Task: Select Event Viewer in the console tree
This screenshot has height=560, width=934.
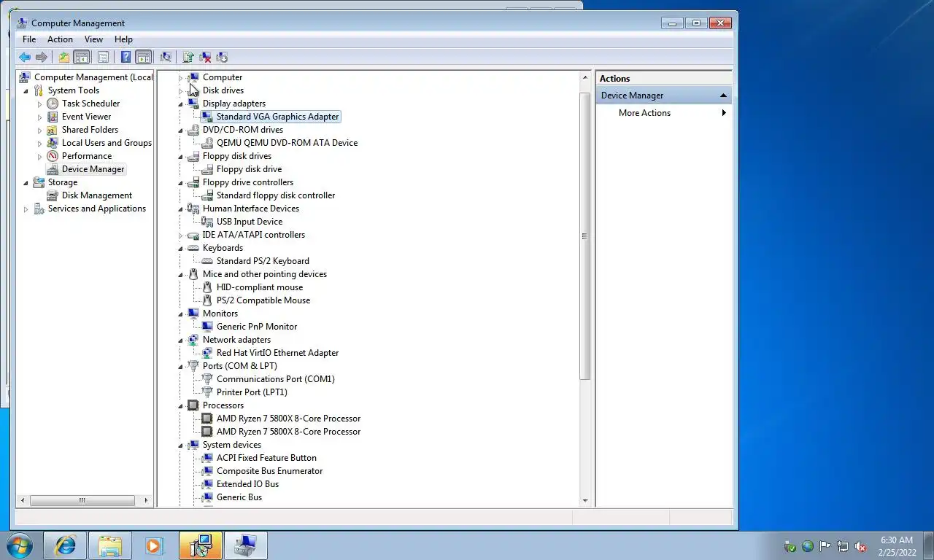Action: click(x=86, y=117)
